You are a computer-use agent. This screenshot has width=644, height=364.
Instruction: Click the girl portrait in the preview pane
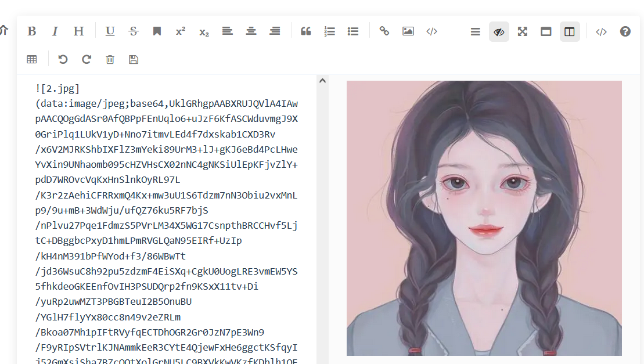[x=484, y=218]
